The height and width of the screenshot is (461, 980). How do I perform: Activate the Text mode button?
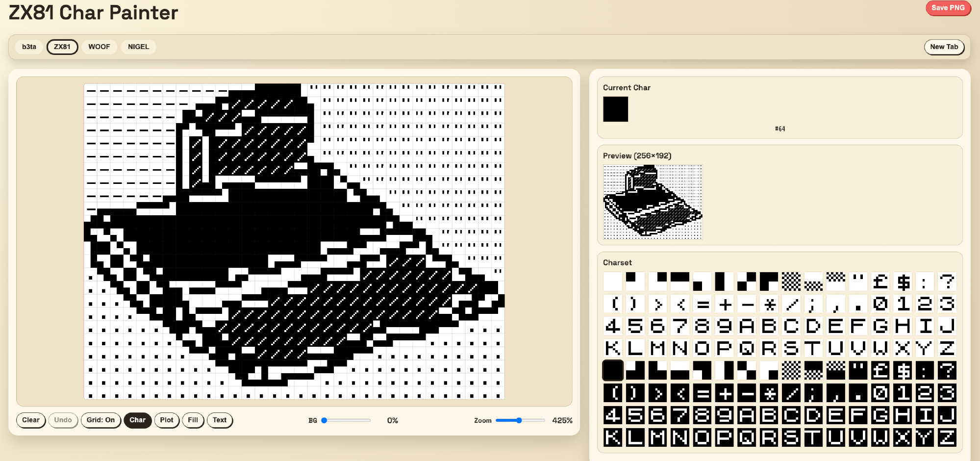tap(220, 420)
